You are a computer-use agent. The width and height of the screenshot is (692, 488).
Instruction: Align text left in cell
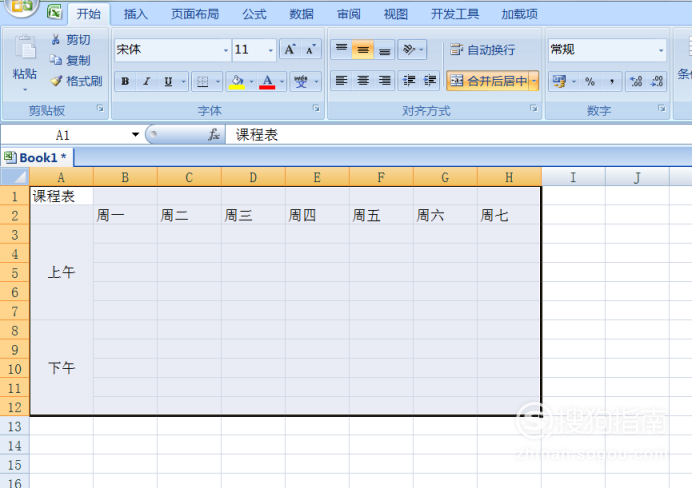pyautogui.click(x=341, y=81)
